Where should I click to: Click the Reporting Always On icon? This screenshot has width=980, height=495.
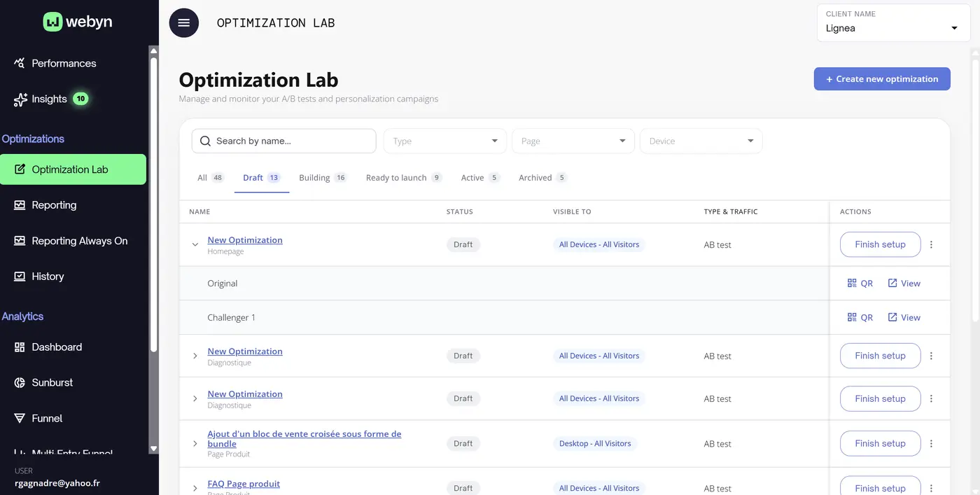click(20, 241)
